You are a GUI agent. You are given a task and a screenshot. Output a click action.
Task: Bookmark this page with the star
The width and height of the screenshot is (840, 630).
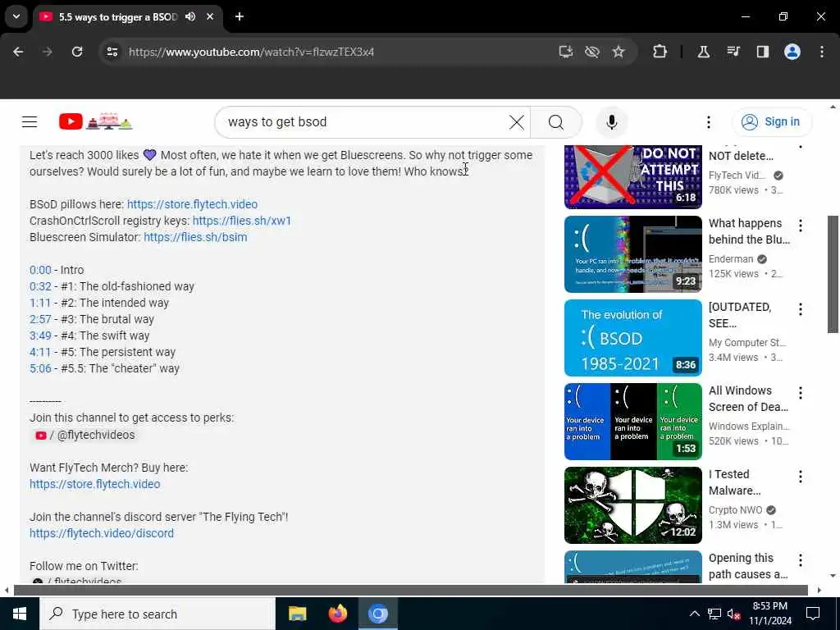click(x=619, y=52)
